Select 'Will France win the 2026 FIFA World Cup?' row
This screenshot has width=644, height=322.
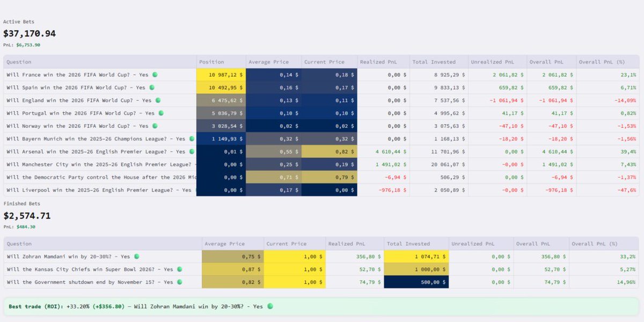coord(321,75)
